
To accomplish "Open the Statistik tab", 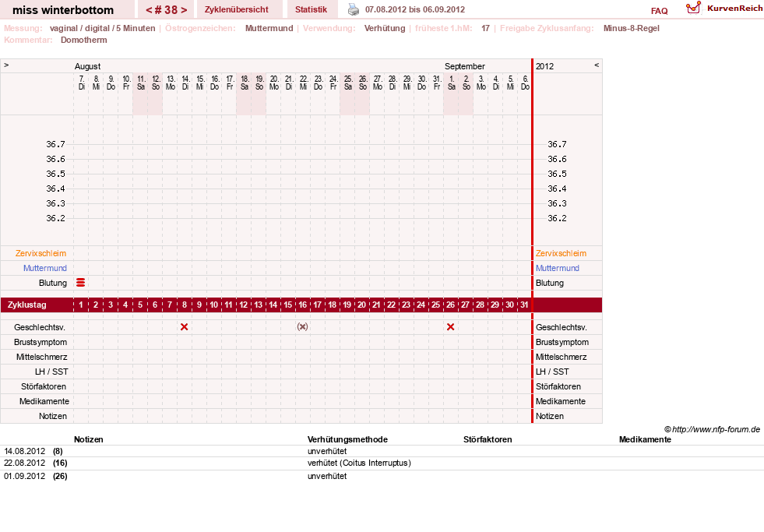I will (311, 9).
